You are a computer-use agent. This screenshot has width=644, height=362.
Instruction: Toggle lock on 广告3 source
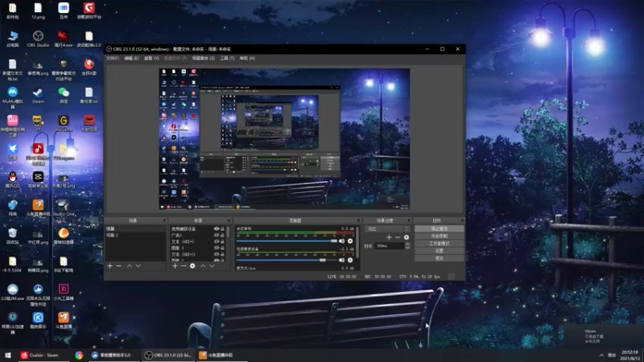[x=223, y=235]
